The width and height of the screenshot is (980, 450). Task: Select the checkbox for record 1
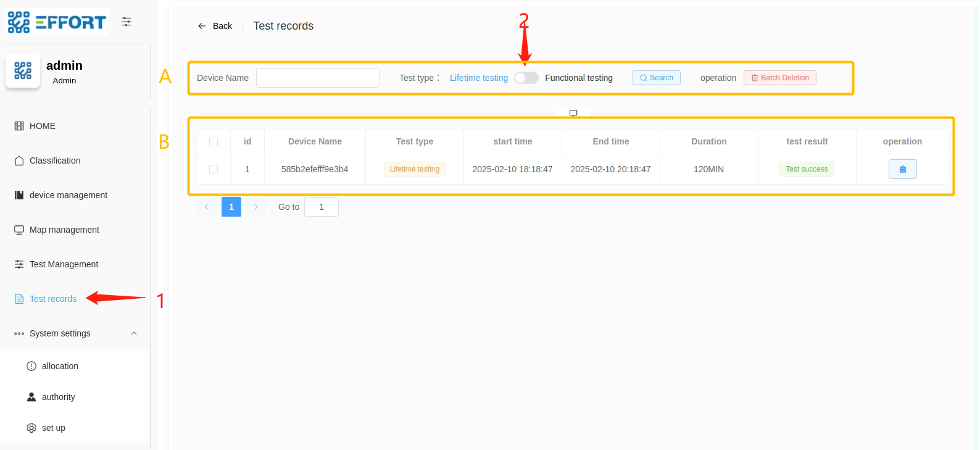[x=214, y=169]
